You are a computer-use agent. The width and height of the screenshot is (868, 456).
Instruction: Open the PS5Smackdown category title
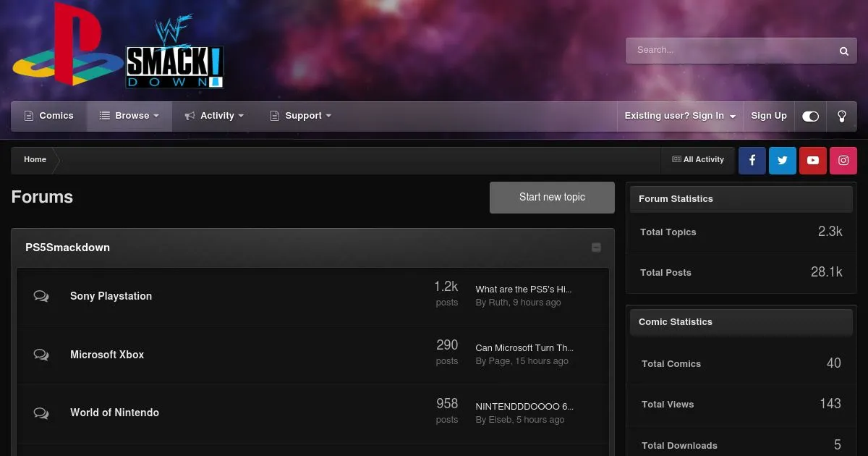pos(67,248)
